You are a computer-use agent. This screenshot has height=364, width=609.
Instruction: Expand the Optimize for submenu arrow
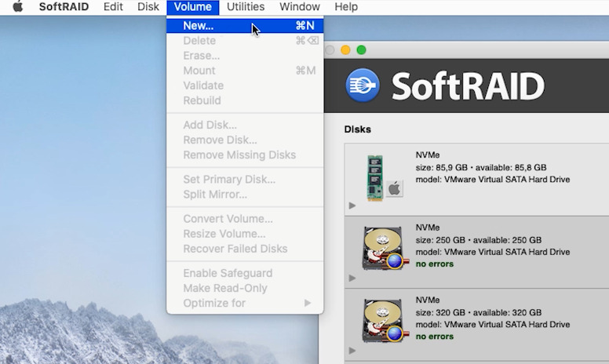[307, 303]
